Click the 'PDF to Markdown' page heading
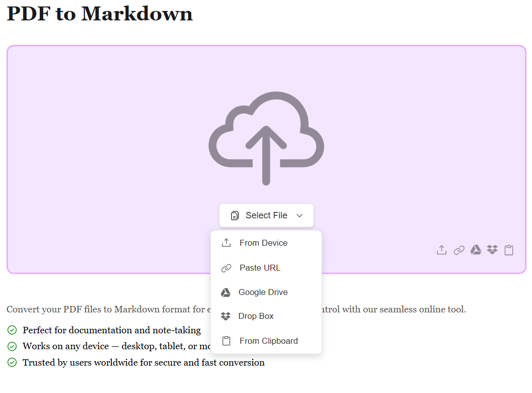Screen dimensions: 532x393 [x=100, y=13]
